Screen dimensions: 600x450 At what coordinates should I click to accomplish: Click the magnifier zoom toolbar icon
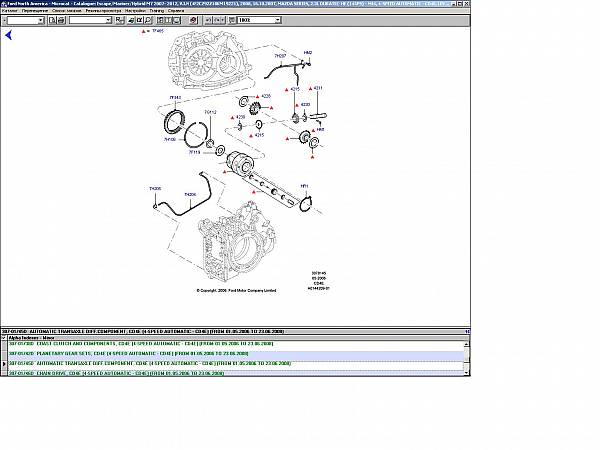(x=148, y=20)
